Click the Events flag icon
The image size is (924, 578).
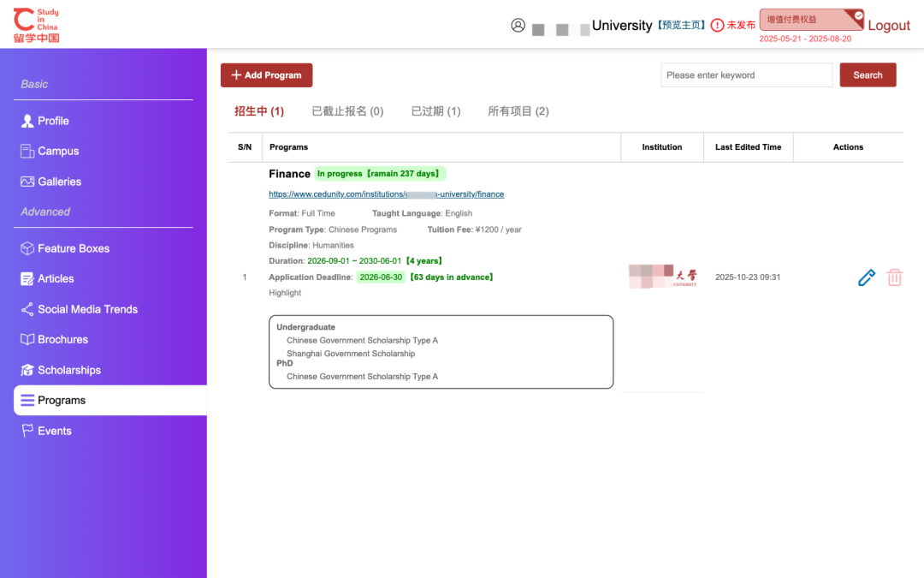coord(27,431)
